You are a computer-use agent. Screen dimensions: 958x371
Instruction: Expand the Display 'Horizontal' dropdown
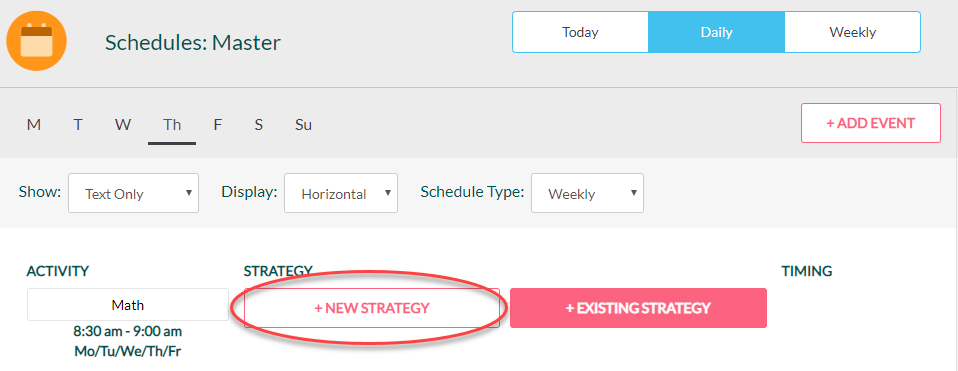[x=341, y=193]
